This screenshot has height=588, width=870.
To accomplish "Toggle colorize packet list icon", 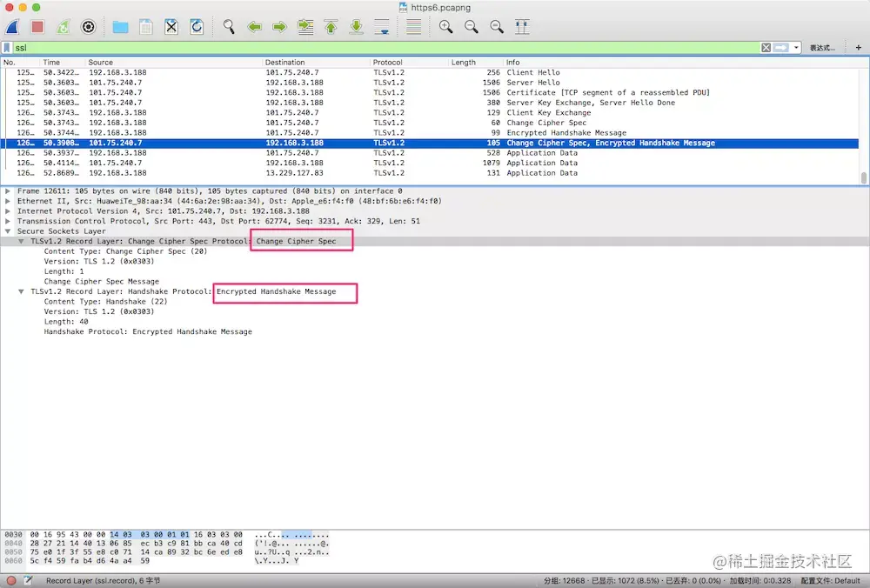I will pos(413,27).
